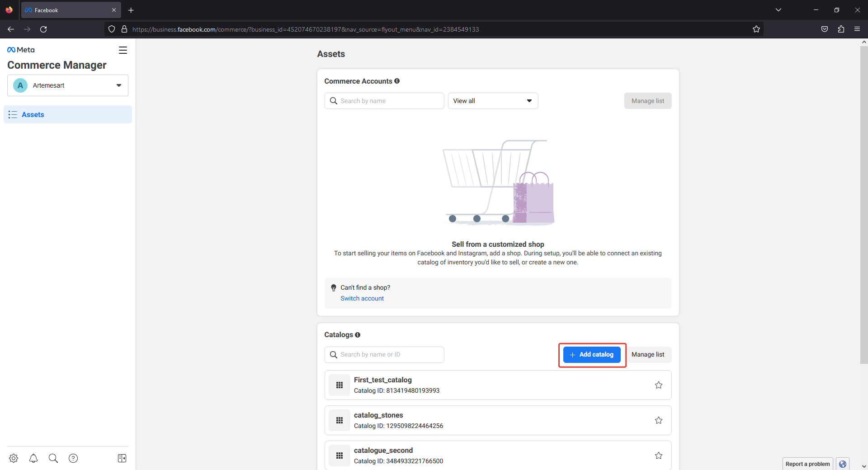Click the Assets page heading
This screenshot has width=868, height=470.
(x=331, y=54)
